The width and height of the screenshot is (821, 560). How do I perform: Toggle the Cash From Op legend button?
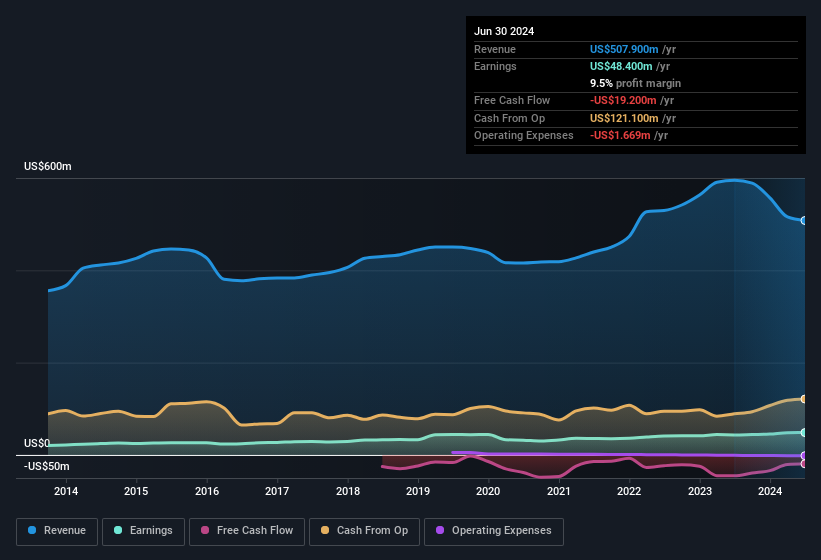tap(364, 531)
